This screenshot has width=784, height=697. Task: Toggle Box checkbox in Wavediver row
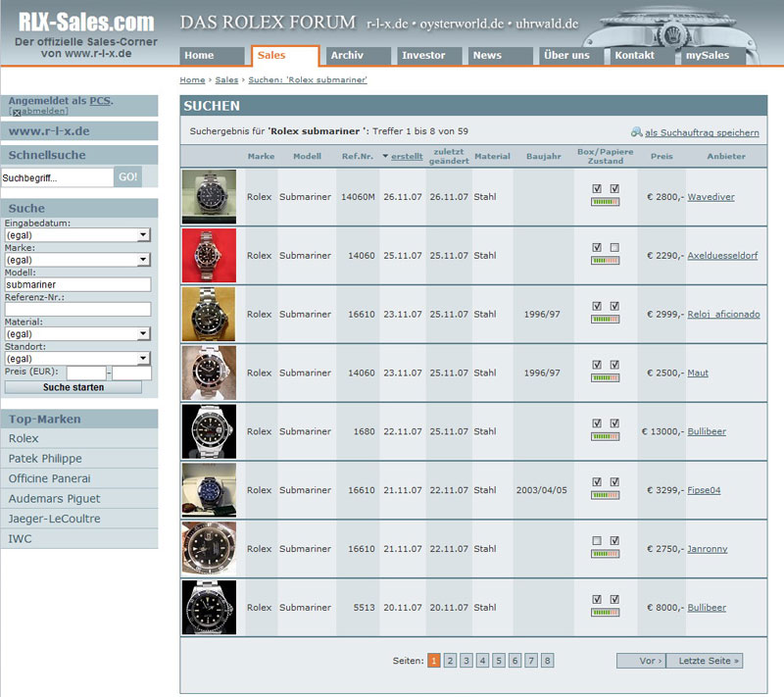click(597, 188)
